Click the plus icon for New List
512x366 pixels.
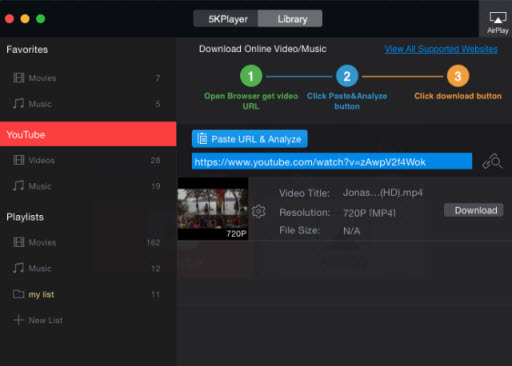(x=18, y=320)
